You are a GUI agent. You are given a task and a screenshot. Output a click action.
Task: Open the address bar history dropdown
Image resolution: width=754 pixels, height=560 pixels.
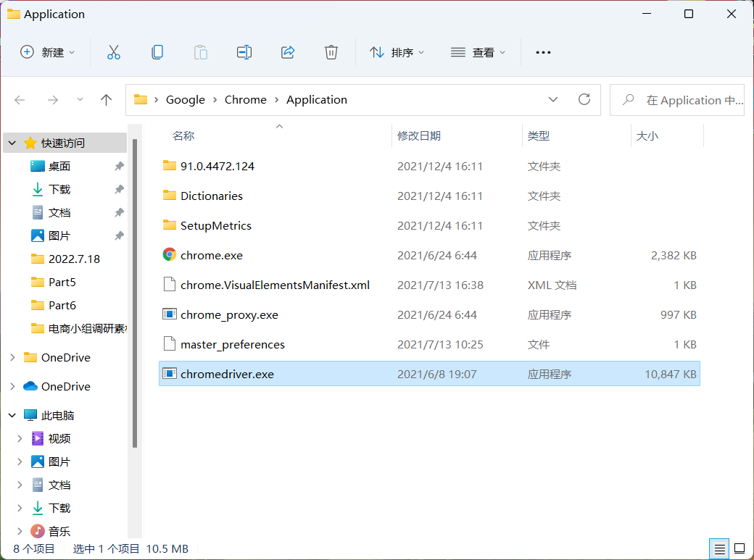click(x=553, y=99)
